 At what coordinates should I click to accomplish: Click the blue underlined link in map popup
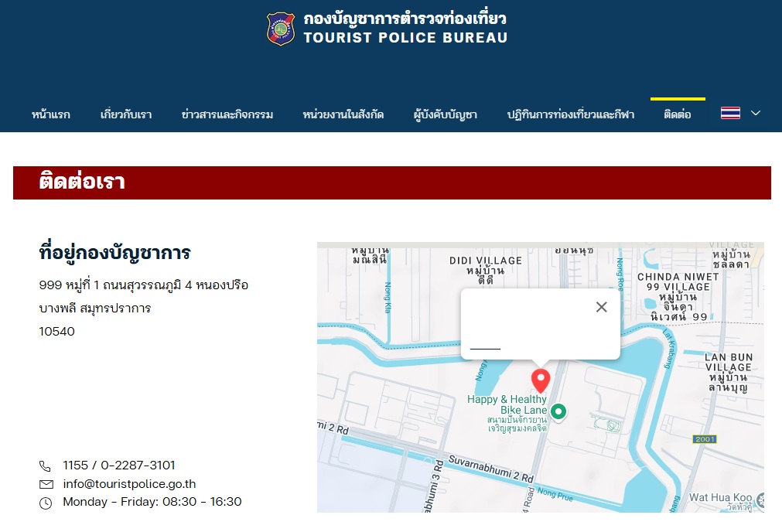[485, 347]
